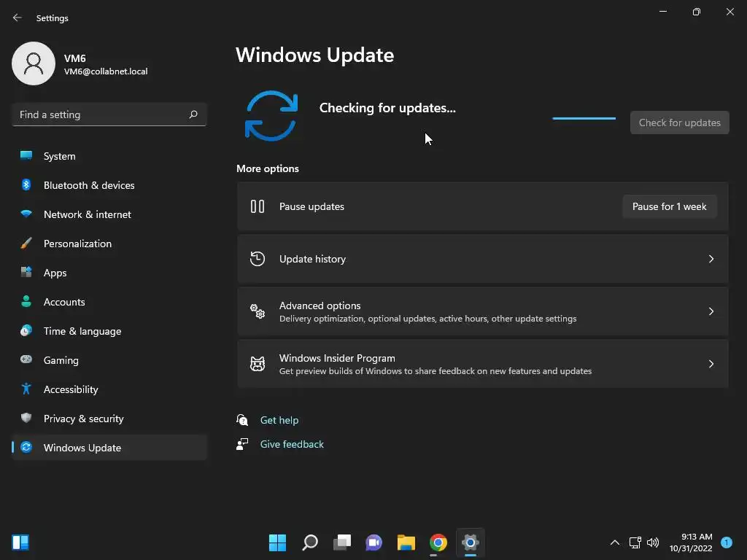Switch to Google Chrome on the taskbar
Viewport: 747px width, 560px height.
438,542
